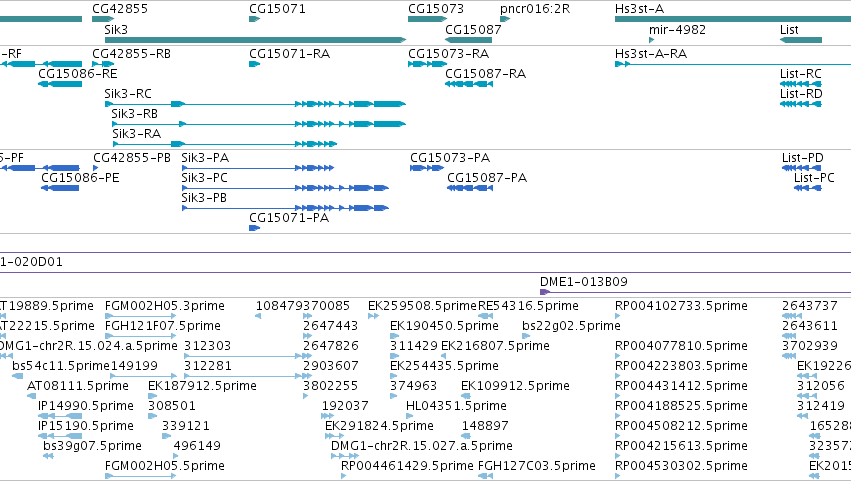Click the CG15086-PE protein label
Viewport: 851px width, 481px height.
(x=80, y=178)
